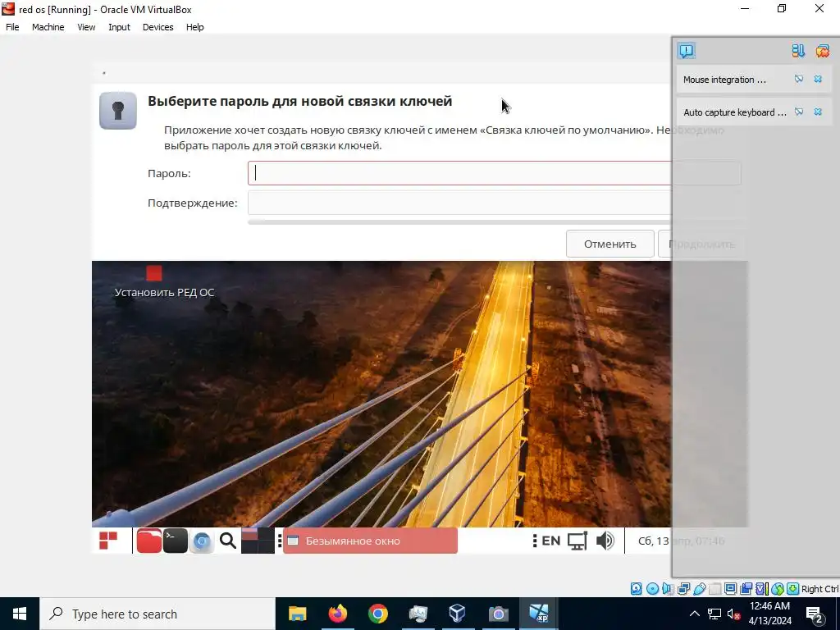Open the Windows Start menu

[20, 614]
